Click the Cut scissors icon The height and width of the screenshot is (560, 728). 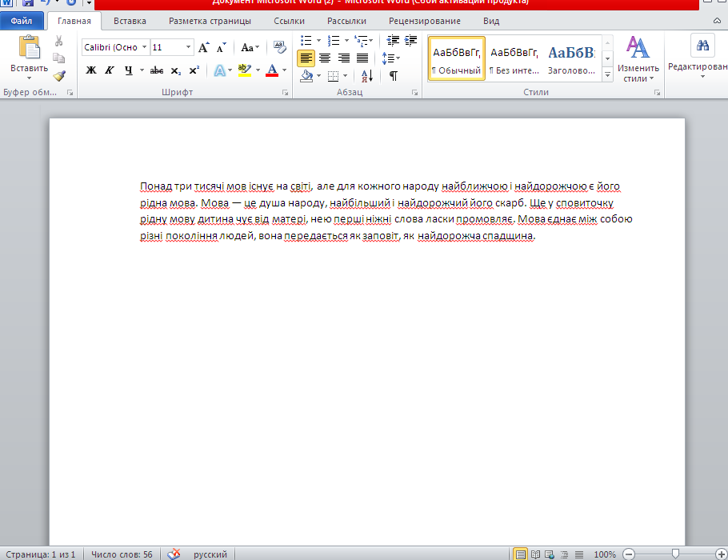tap(58, 41)
